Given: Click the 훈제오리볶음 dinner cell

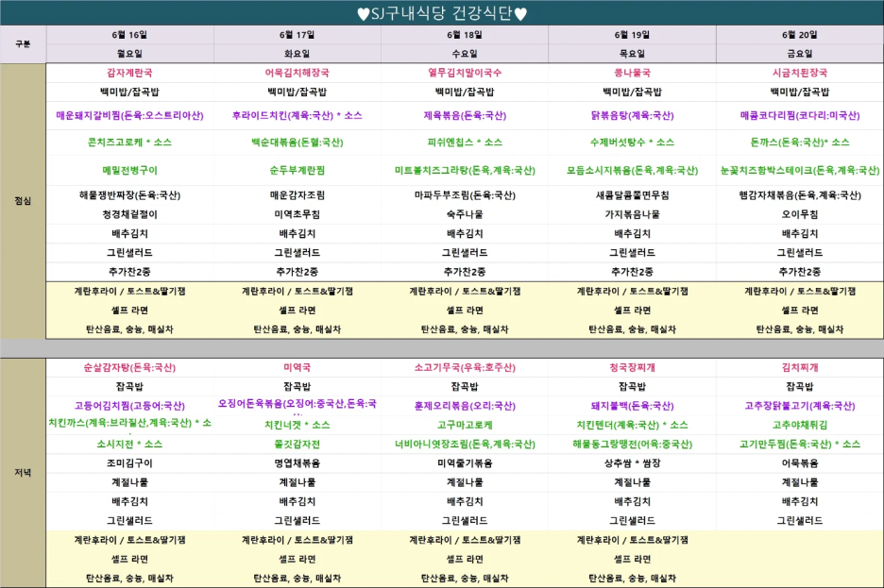Looking at the screenshot, I should pyautogui.click(x=465, y=405).
